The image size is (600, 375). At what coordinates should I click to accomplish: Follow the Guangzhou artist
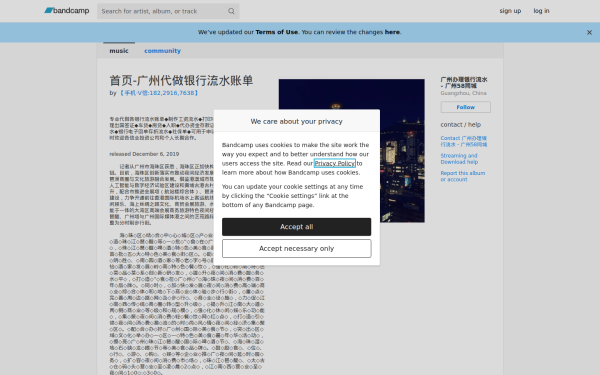[465, 107]
